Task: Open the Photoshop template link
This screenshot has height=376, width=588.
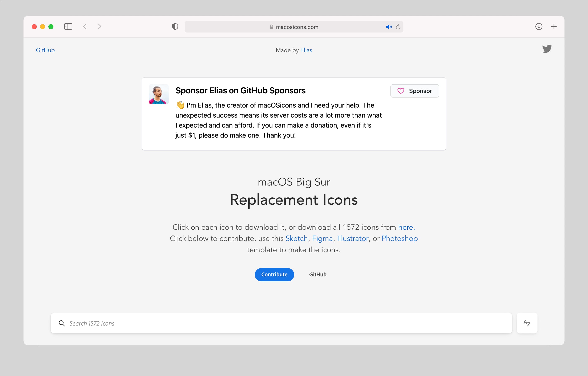Action: (x=400, y=238)
